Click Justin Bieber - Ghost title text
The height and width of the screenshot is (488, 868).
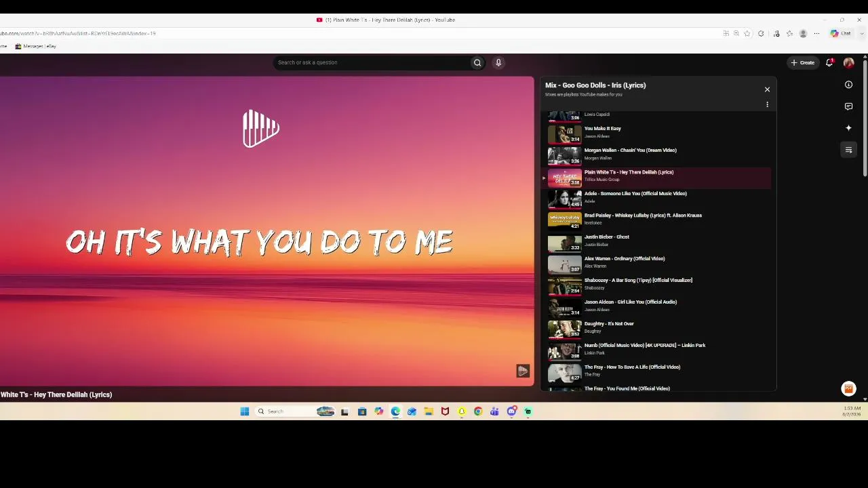[607, 237]
